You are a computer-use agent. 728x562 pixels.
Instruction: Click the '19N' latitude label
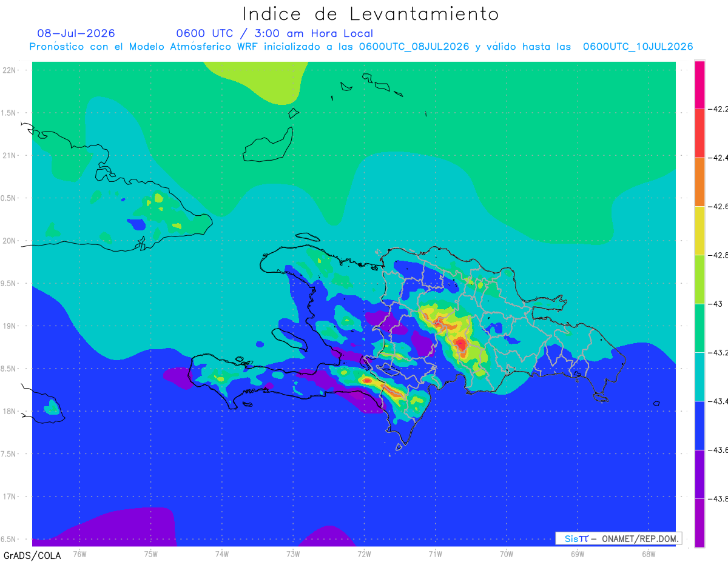(x=10, y=326)
